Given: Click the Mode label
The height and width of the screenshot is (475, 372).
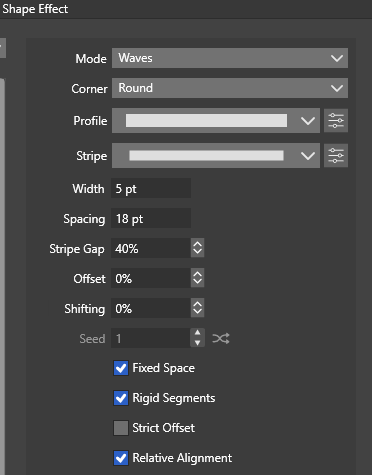Looking at the screenshot, I should pos(91,59).
